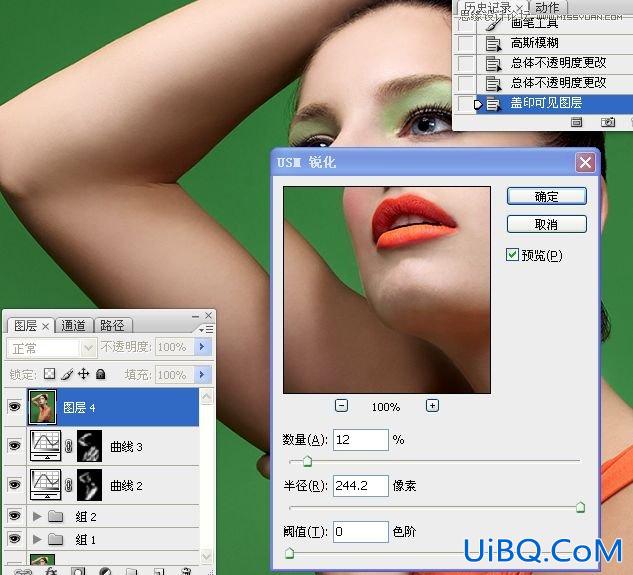Open the layers panel options menu
Screen dimensions: 633x575
(x=206, y=329)
